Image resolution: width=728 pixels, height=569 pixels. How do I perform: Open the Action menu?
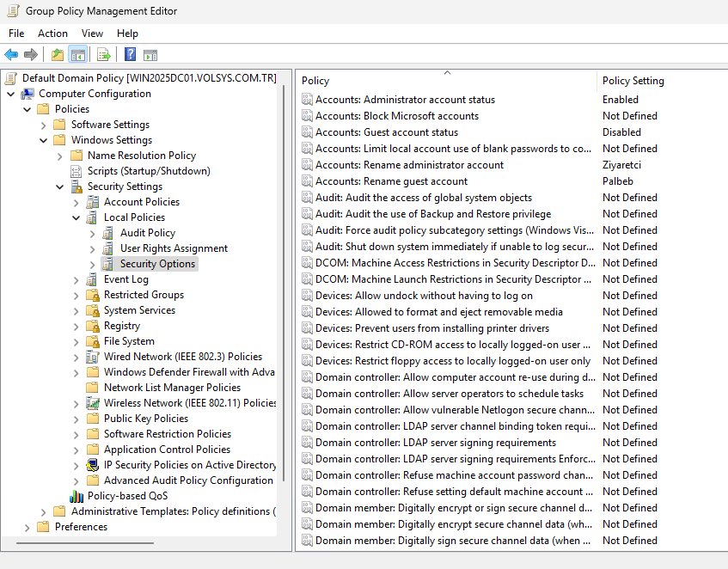[52, 34]
